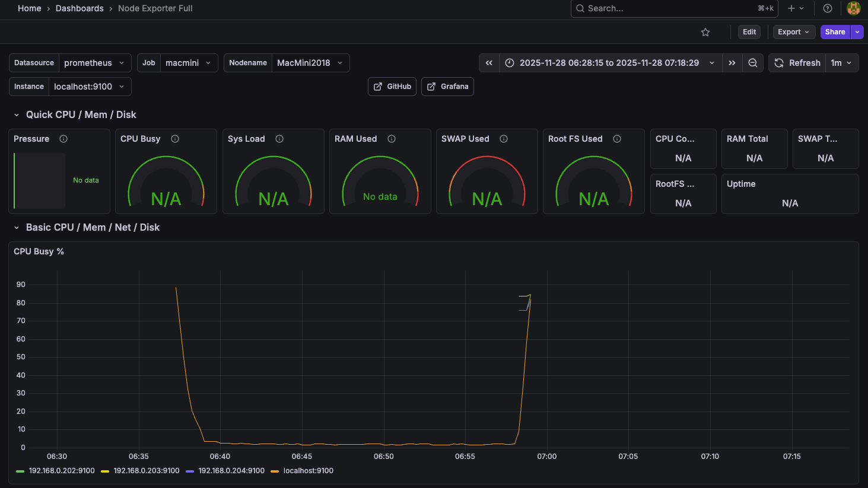The height and width of the screenshot is (488, 868).
Task: Click the Edit button
Action: click(749, 32)
